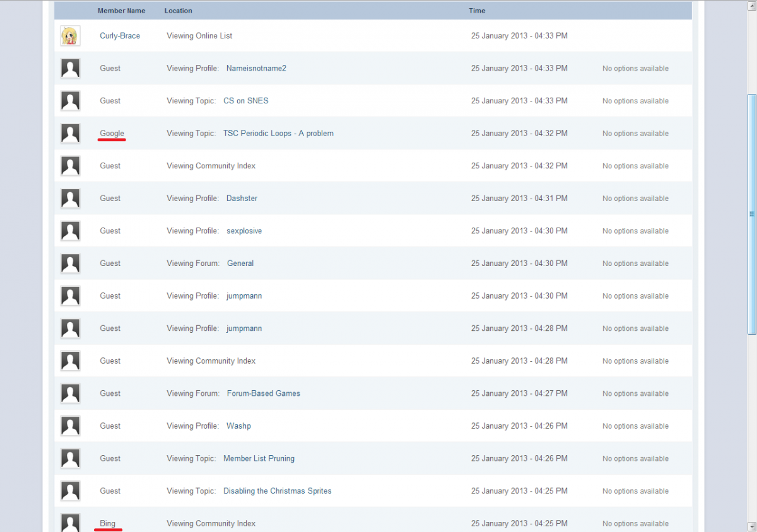Screen dimensions: 757x532
Task: Open Curly-Brace's avatar image
Action: coord(70,36)
